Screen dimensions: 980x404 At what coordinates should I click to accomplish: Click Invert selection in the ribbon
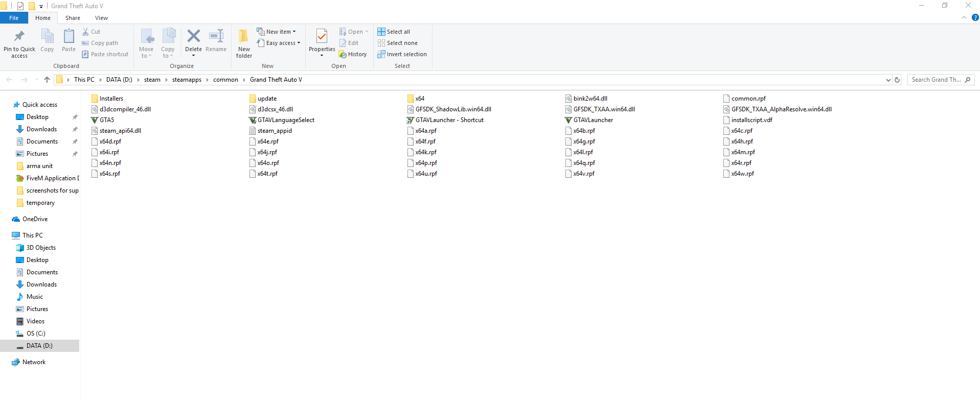(402, 54)
